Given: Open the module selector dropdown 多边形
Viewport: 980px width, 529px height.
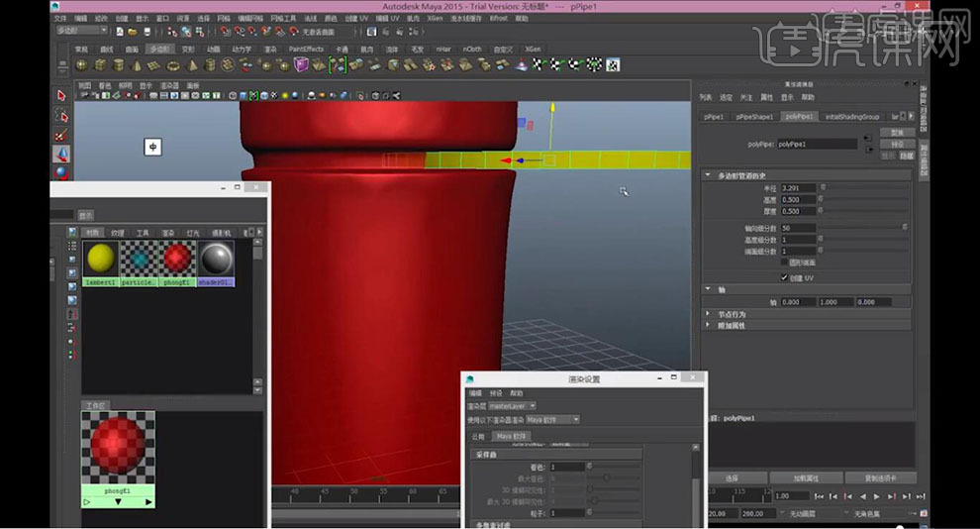Looking at the screenshot, I should pyautogui.click(x=82, y=30).
